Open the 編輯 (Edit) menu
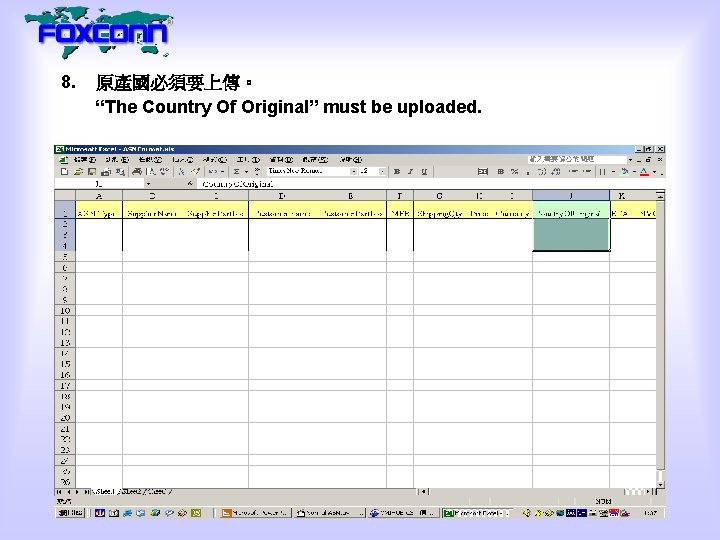Image resolution: width=720 pixels, height=540 pixels. [117, 160]
